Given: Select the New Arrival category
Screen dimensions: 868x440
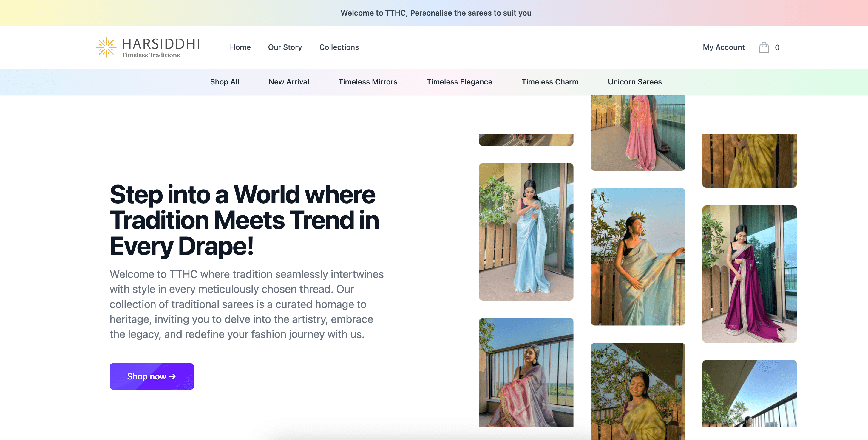Looking at the screenshot, I should (x=288, y=82).
